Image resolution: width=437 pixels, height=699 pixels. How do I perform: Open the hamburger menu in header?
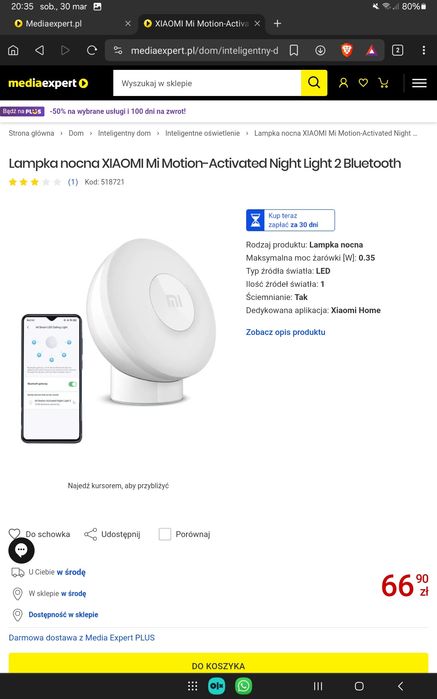pyautogui.click(x=419, y=83)
